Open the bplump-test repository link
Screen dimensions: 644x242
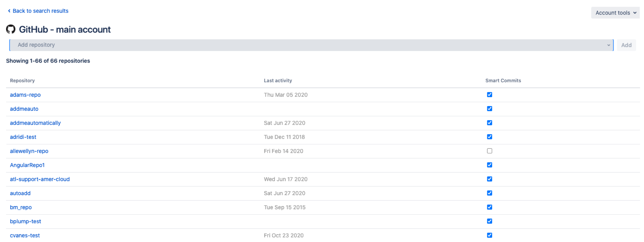[x=25, y=221]
